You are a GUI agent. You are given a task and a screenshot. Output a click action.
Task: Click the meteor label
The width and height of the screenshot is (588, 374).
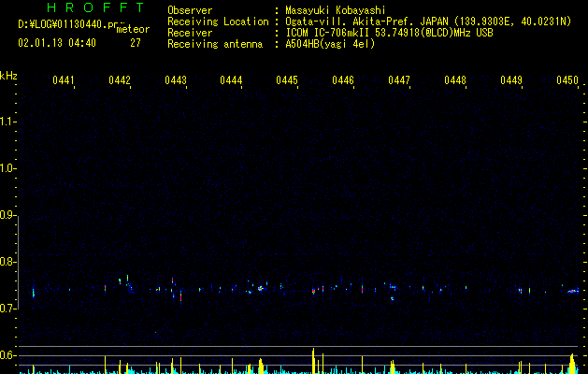coord(133,29)
